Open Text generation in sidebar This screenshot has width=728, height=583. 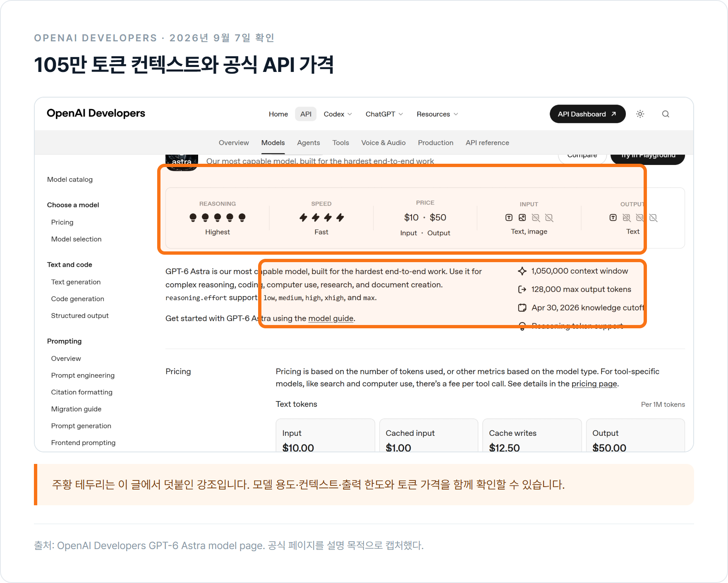tap(76, 282)
